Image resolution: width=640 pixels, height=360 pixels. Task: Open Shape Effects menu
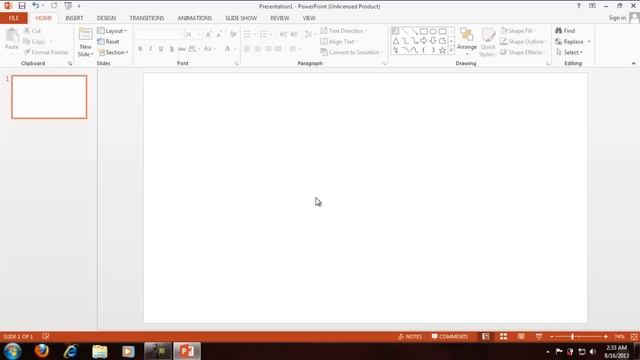click(x=522, y=52)
